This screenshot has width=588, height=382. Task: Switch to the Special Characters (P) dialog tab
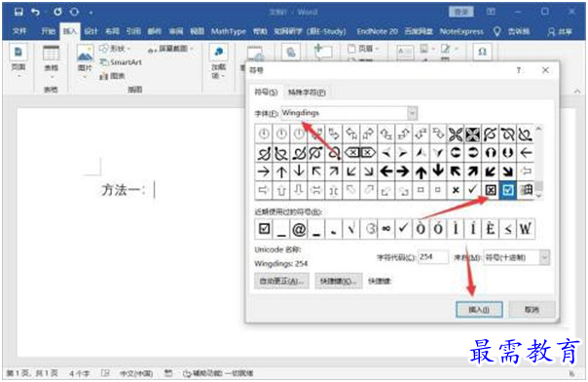coord(307,92)
